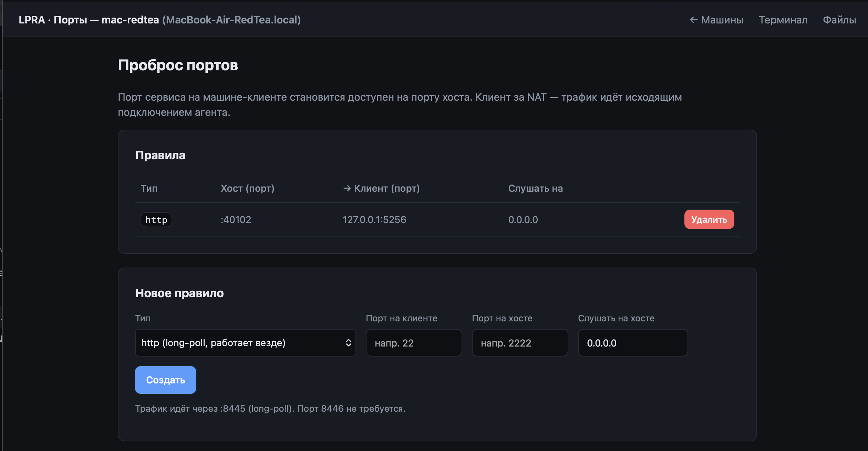The height and width of the screenshot is (451, 868).
Task: Click client address 127.0.0.1:5256
Action: tap(374, 220)
